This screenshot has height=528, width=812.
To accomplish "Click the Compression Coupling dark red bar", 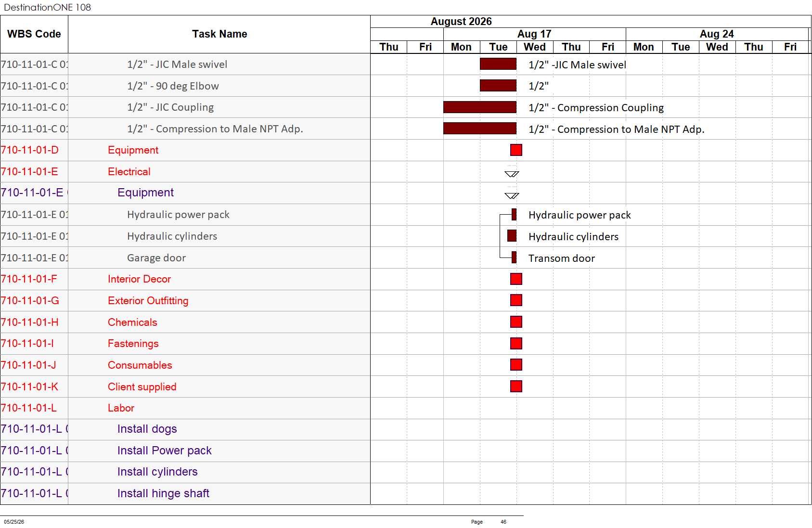I will click(x=480, y=107).
